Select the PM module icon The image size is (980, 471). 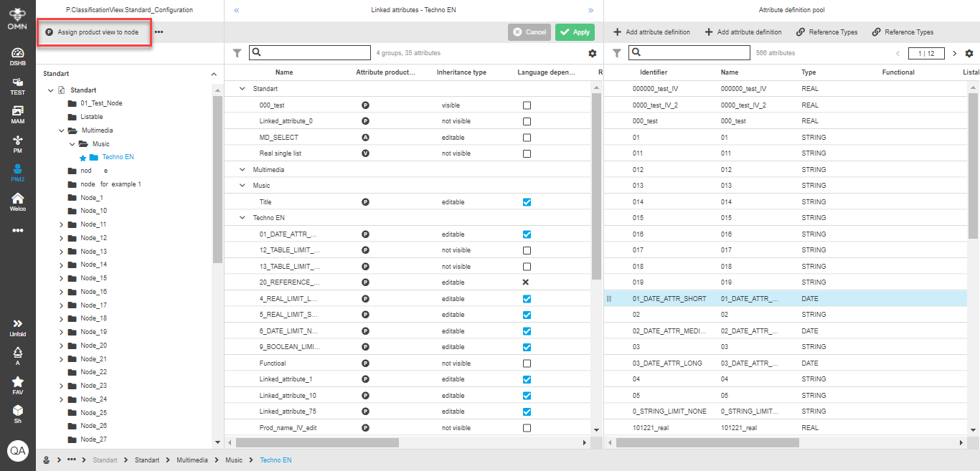(17, 142)
